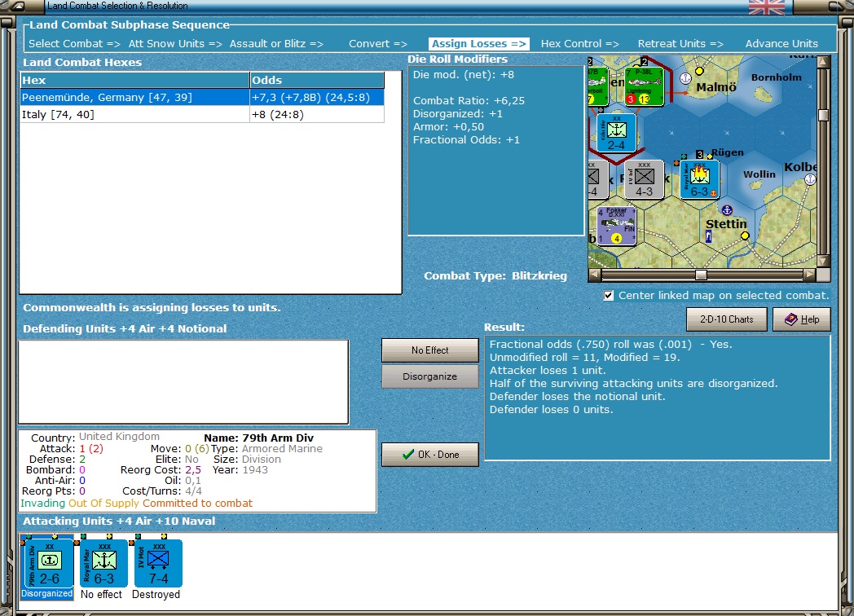
Task: Click Assign Losses subphase step
Action: [478, 43]
